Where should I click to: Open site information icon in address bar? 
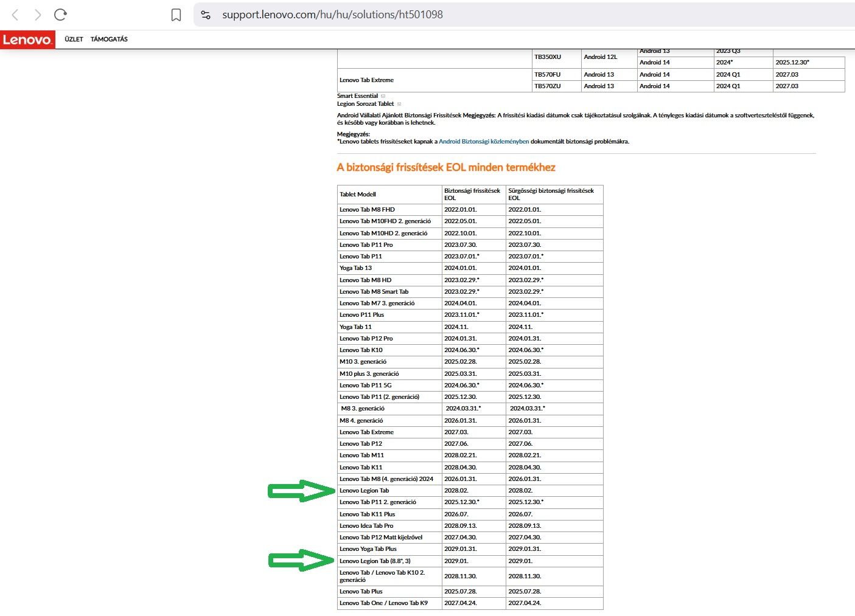pos(206,15)
